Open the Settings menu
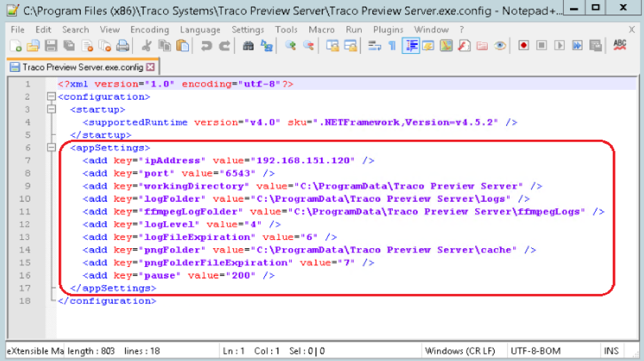 pyautogui.click(x=248, y=30)
